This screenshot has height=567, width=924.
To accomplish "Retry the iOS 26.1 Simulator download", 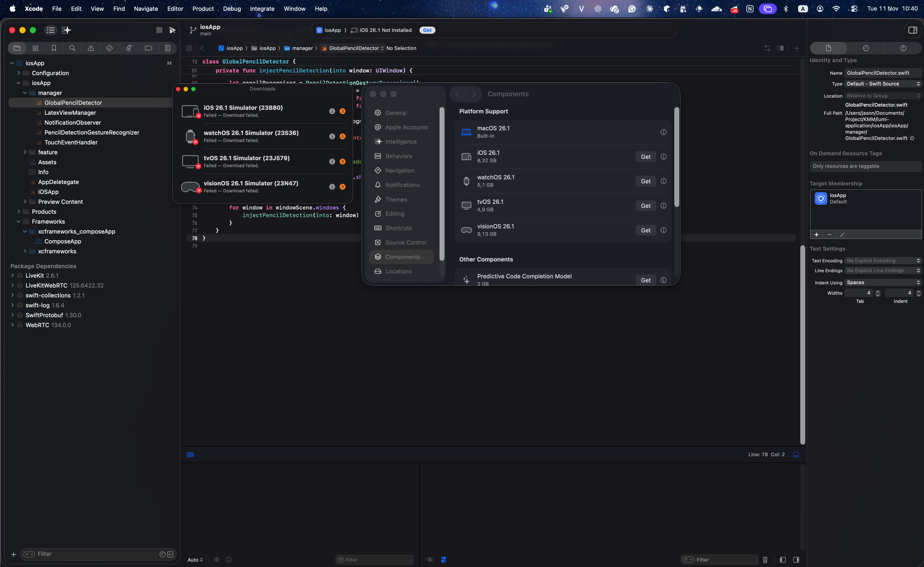I will click(342, 111).
